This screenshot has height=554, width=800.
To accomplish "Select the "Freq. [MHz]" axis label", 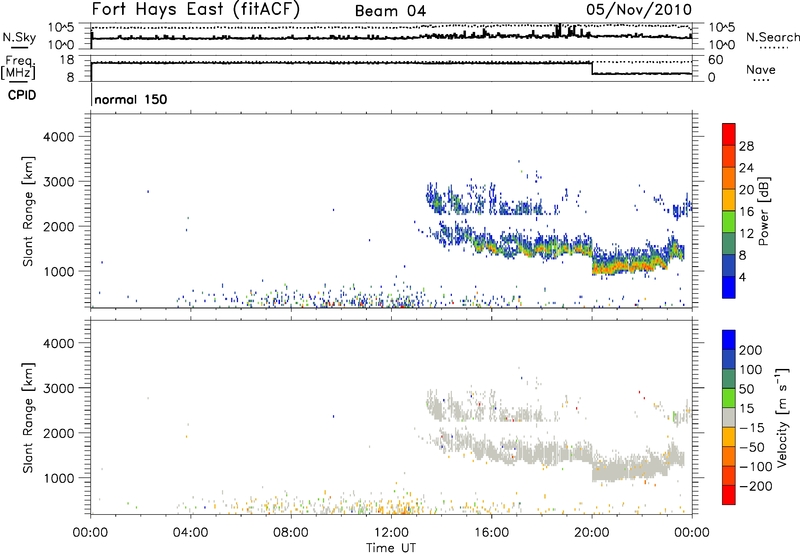I will tap(19, 68).
